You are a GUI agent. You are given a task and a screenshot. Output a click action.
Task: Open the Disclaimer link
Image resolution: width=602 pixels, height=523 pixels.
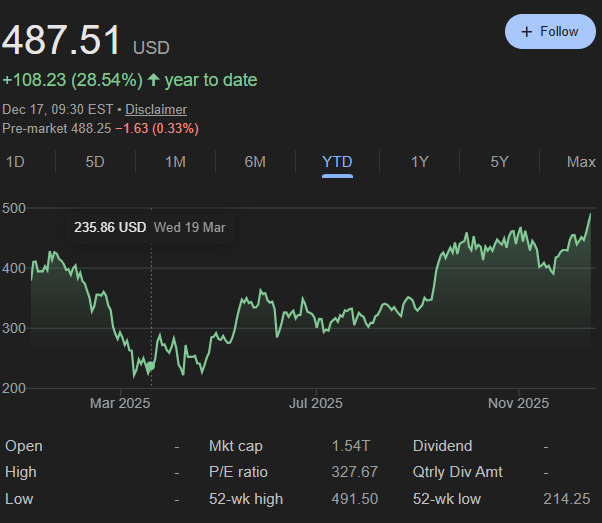(156, 109)
